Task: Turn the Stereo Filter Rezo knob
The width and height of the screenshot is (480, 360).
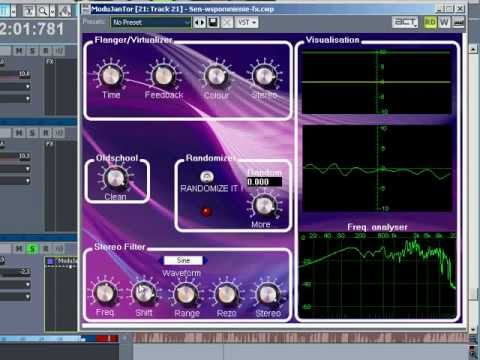Action: (226, 294)
